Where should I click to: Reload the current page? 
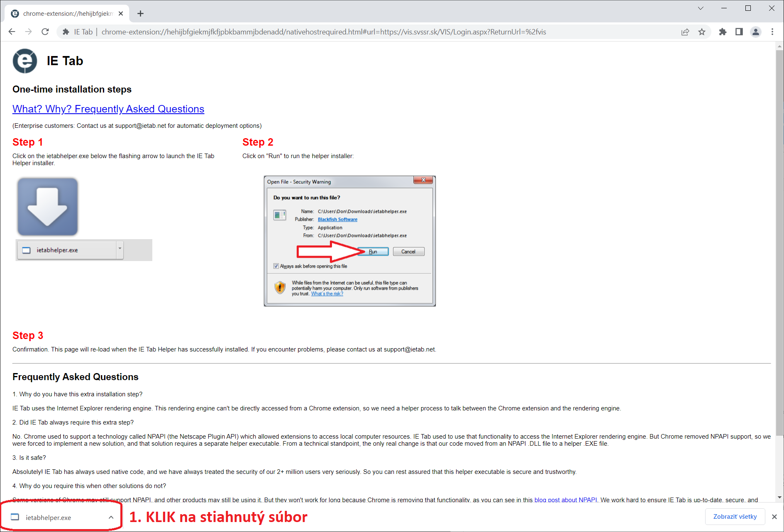point(45,32)
